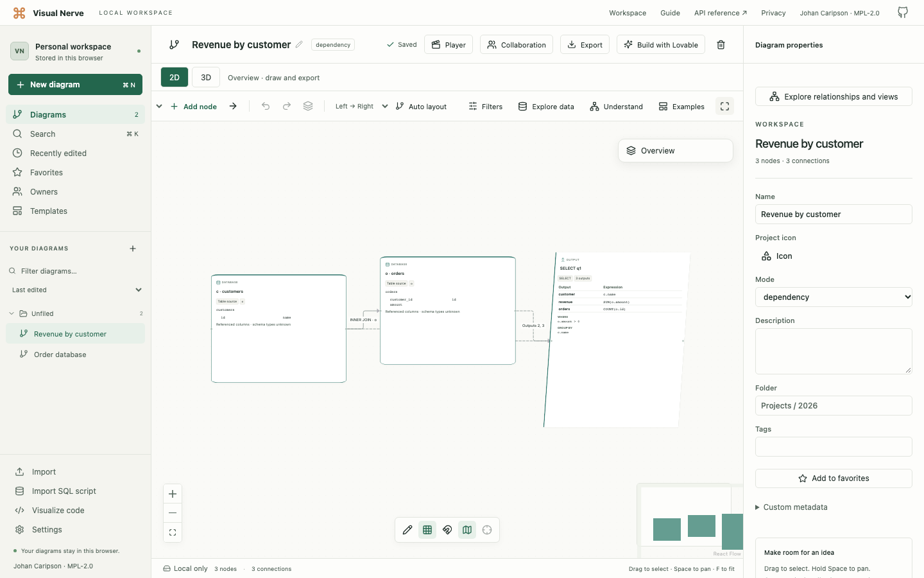Open Templates in sidebar
This screenshot has width=924, height=578.
[76, 211]
